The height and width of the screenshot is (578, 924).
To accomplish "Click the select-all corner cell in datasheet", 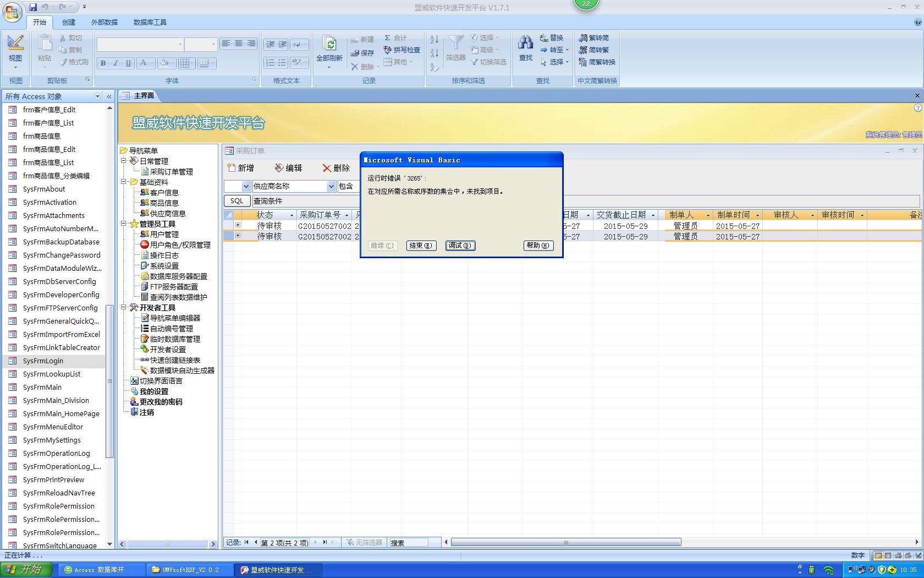I will click(x=228, y=215).
